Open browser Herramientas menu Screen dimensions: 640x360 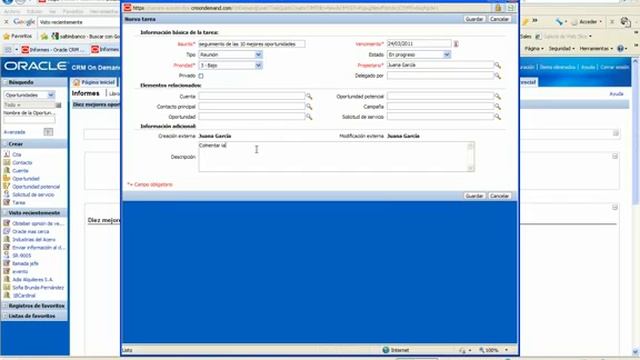coord(596,49)
